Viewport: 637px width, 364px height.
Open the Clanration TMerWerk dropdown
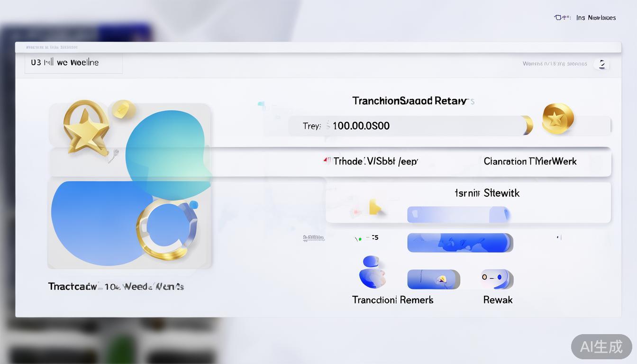tap(530, 161)
